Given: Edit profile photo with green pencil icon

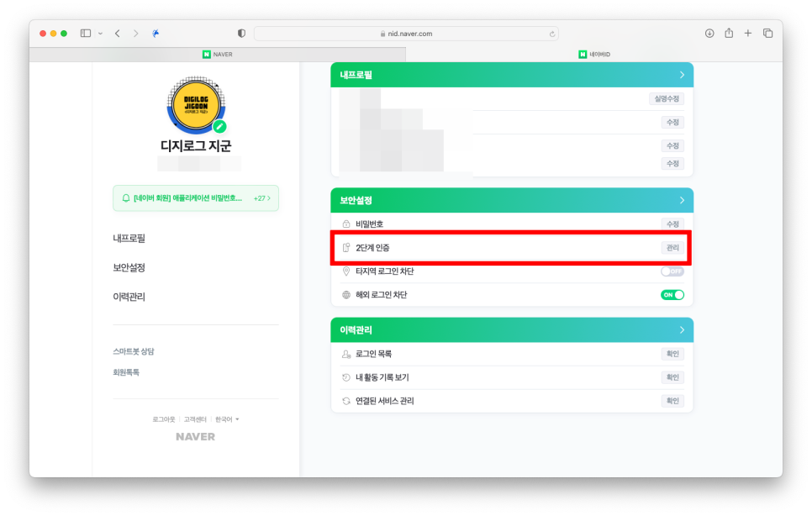Looking at the screenshot, I should (x=219, y=126).
